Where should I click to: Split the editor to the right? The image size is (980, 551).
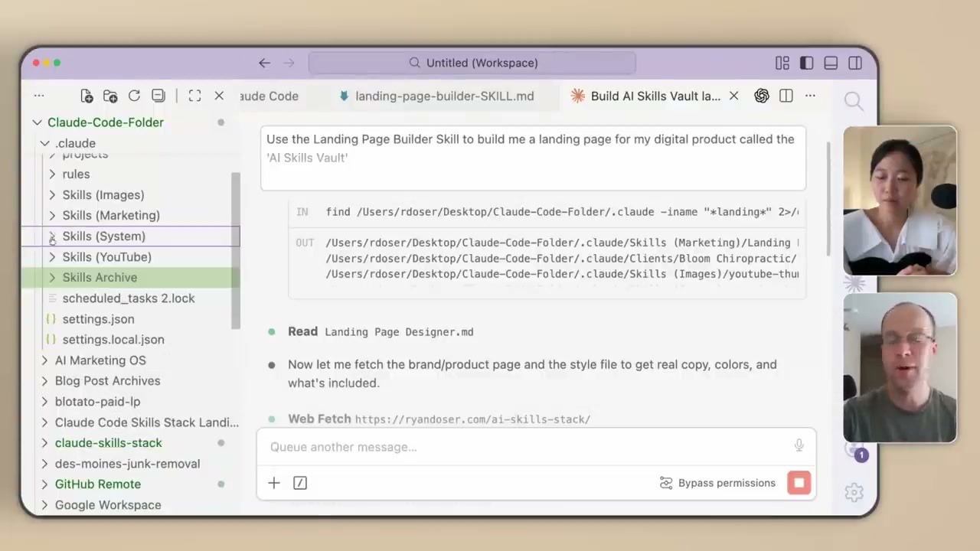coord(786,96)
